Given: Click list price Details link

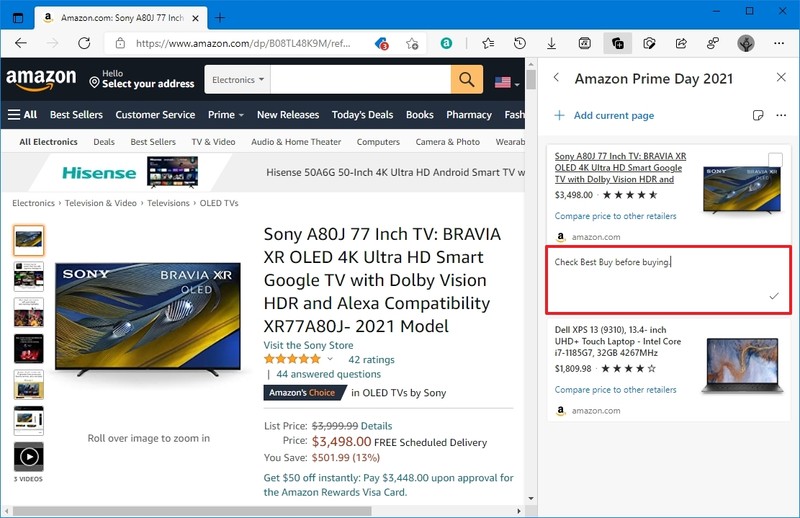Looking at the screenshot, I should tap(377, 426).
